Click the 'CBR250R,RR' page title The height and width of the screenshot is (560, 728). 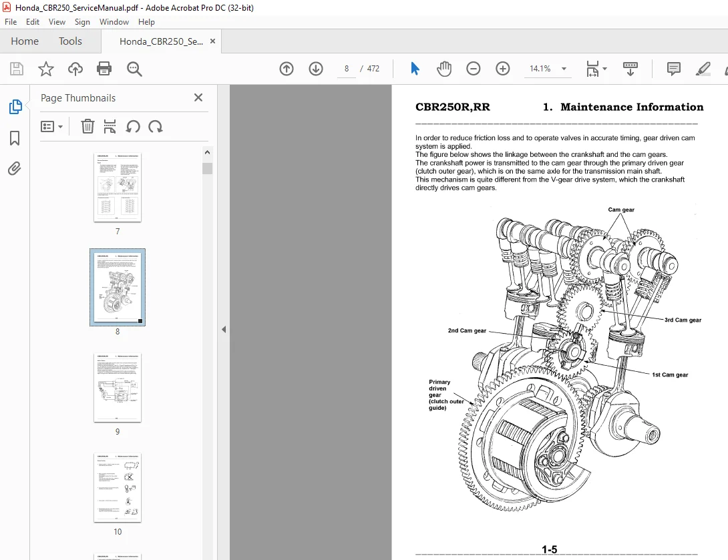[453, 107]
